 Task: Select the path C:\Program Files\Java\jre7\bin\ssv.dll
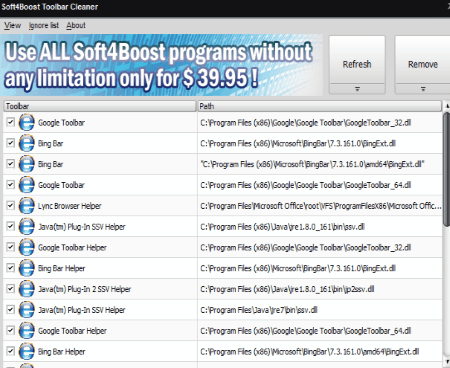[259, 310]
